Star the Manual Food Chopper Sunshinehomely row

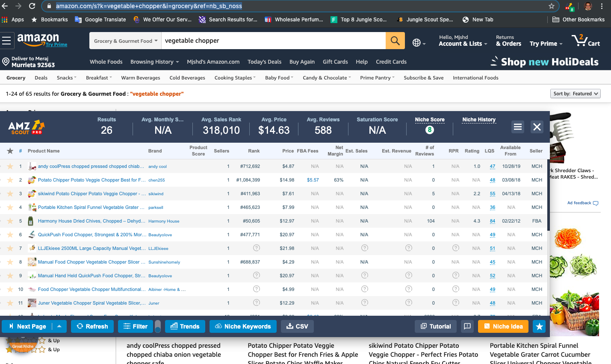tap(10, 262)
